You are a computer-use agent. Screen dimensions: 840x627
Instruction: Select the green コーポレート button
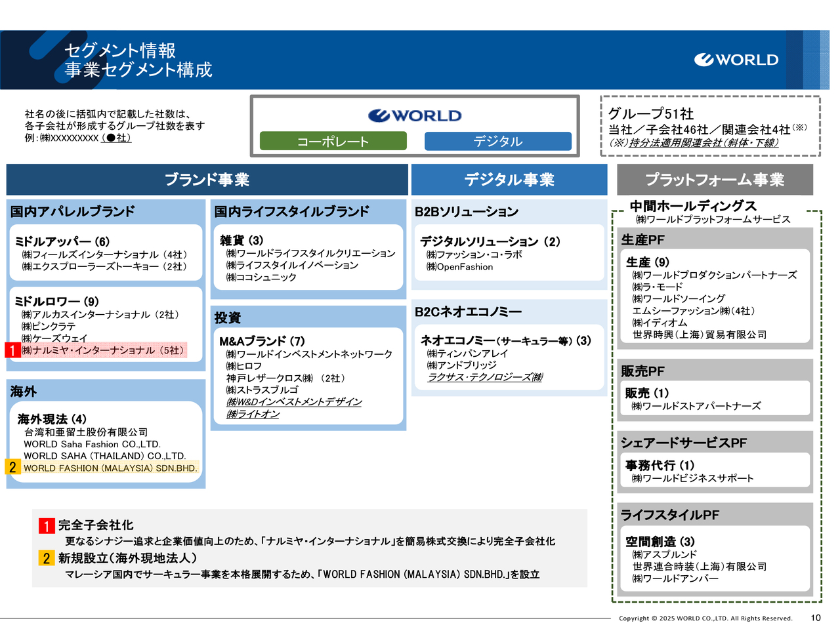(x=333, y=141)
